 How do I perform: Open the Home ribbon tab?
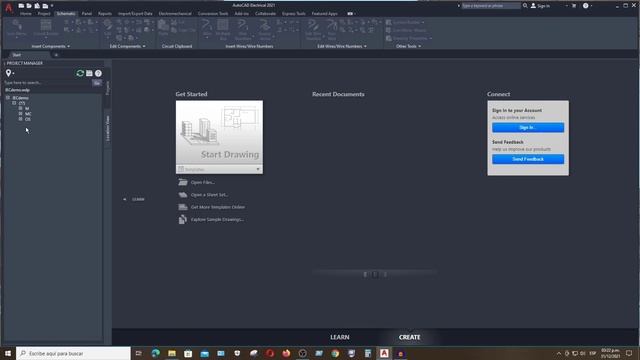point(26,13)
